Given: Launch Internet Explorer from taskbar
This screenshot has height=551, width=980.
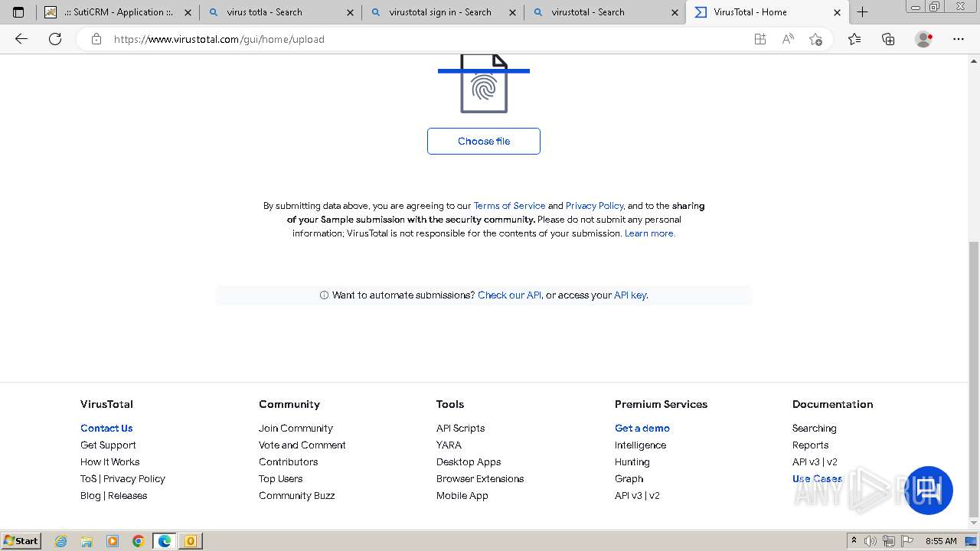Looking at the screenshot, I should (60, 541).
